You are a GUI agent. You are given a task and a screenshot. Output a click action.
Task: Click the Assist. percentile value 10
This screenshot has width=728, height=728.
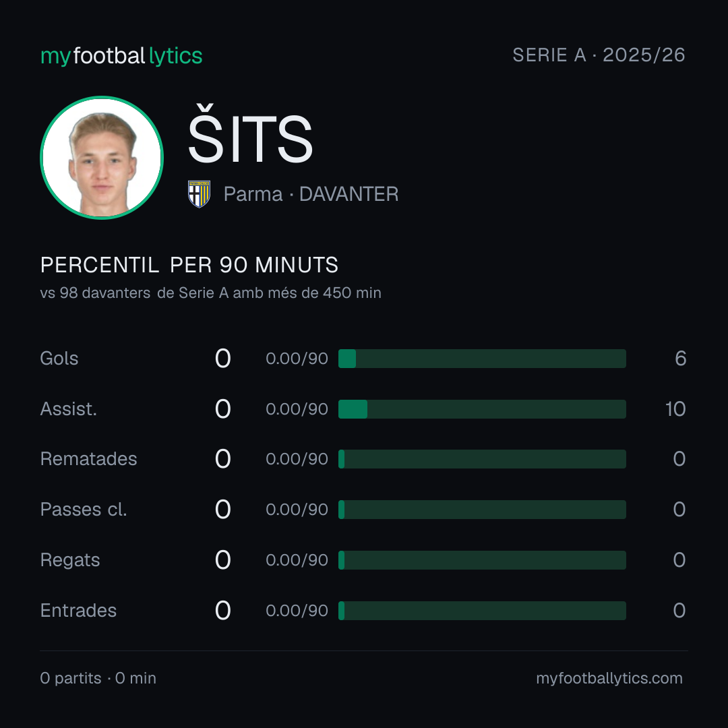pos(675,409)
